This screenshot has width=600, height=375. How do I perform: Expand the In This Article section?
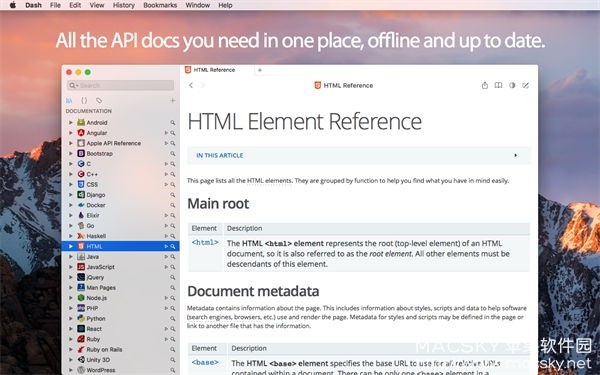359,155
